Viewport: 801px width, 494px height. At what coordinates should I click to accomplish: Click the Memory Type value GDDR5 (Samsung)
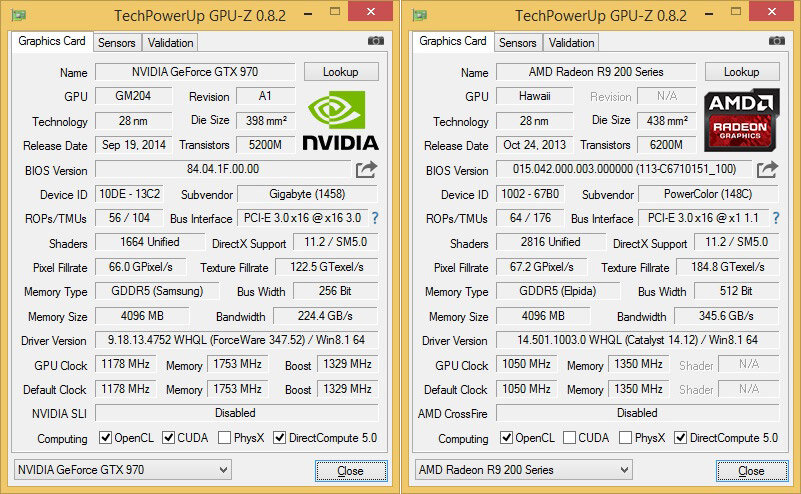tap(157, 291)
